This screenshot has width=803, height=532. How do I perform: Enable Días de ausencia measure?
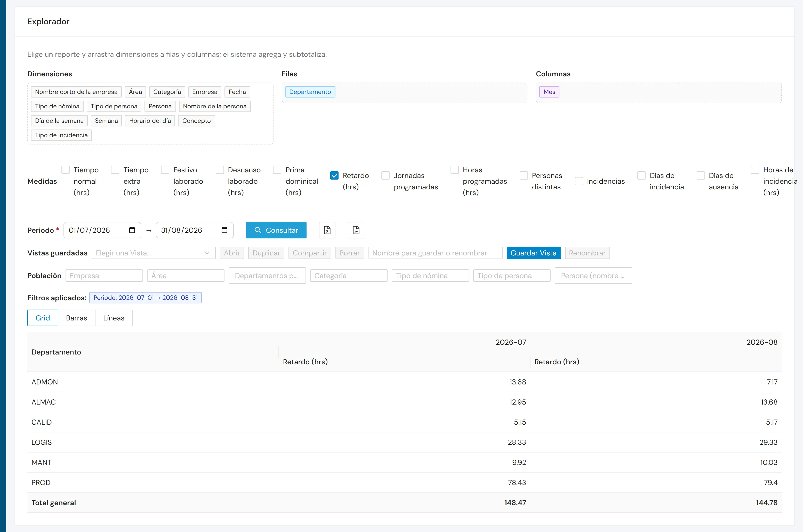point(701,175)
